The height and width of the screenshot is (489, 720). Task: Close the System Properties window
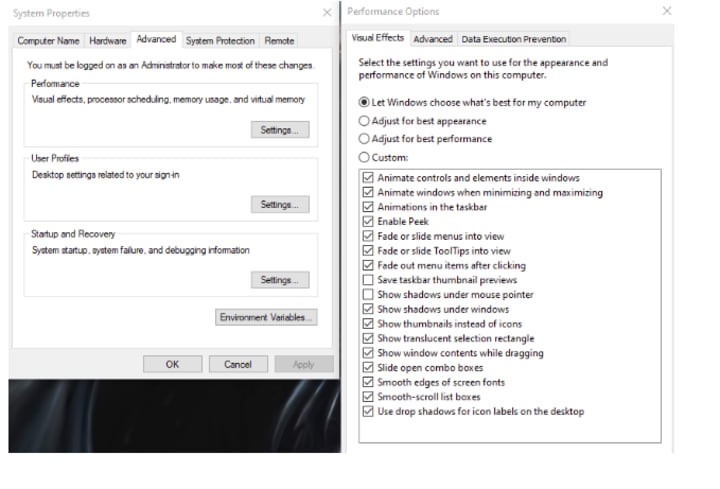pyautogui.click(x=327, y=13)
